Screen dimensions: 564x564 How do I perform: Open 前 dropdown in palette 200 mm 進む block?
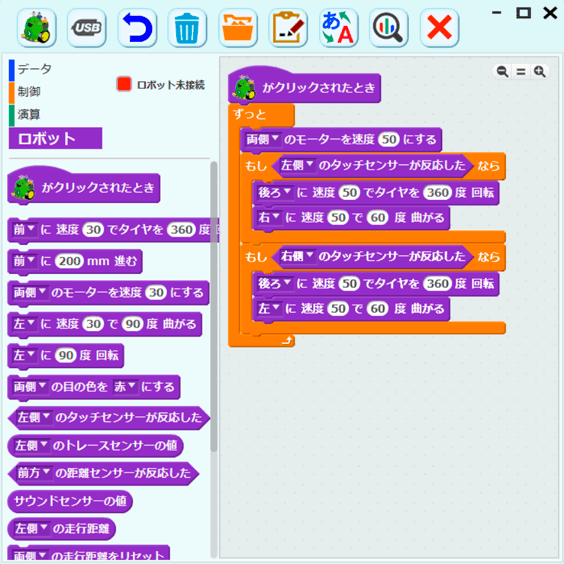tap(24, 261)
